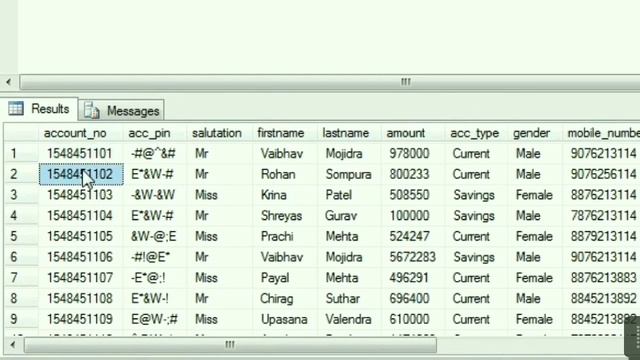Click the Messages tab page icon
640x360 pixels.
coord(92,111)
